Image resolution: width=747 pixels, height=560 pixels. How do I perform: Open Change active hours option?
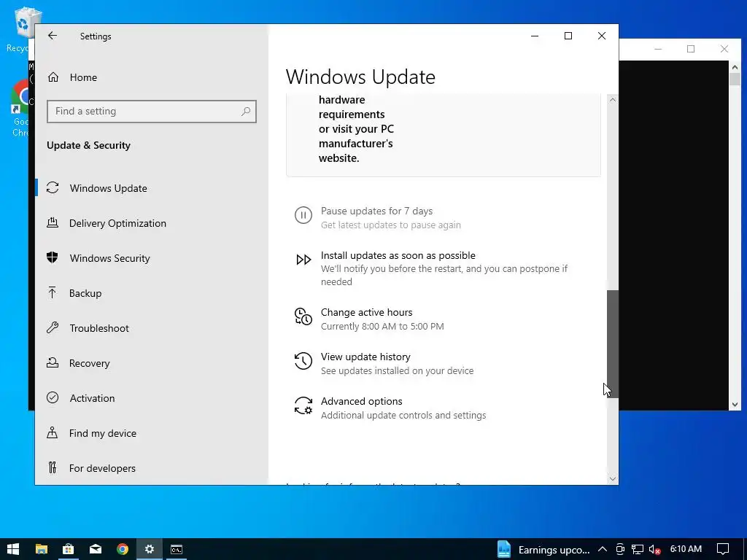tap(366, 312)
